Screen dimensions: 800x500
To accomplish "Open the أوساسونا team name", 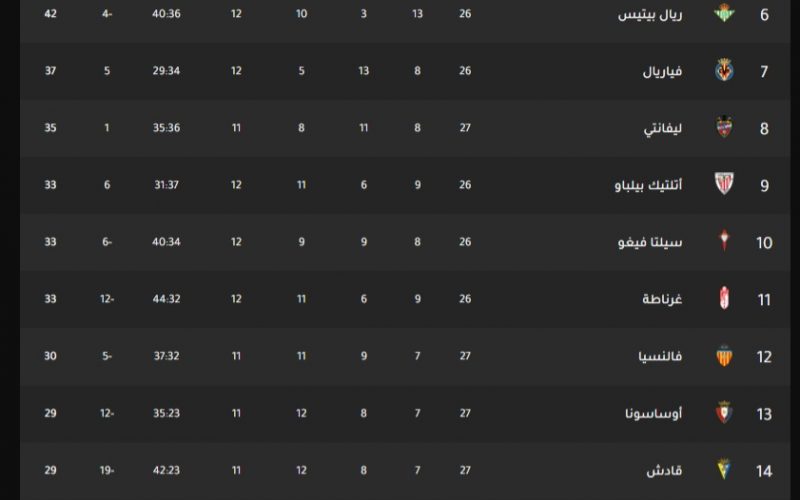I will pyautogui.click(x=653, y=413).
